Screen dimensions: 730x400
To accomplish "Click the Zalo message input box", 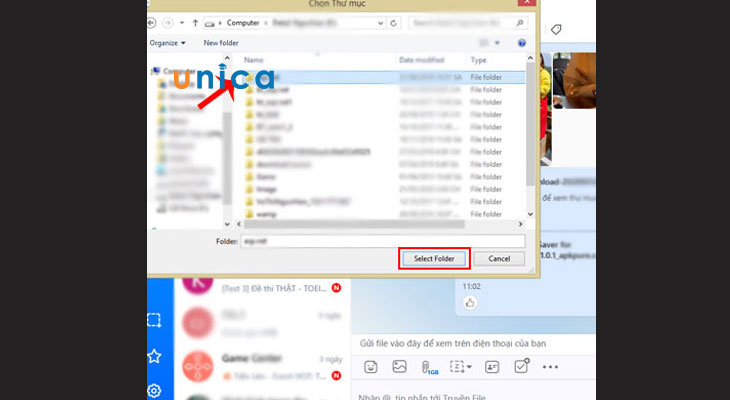I will (x=473, y=396).
